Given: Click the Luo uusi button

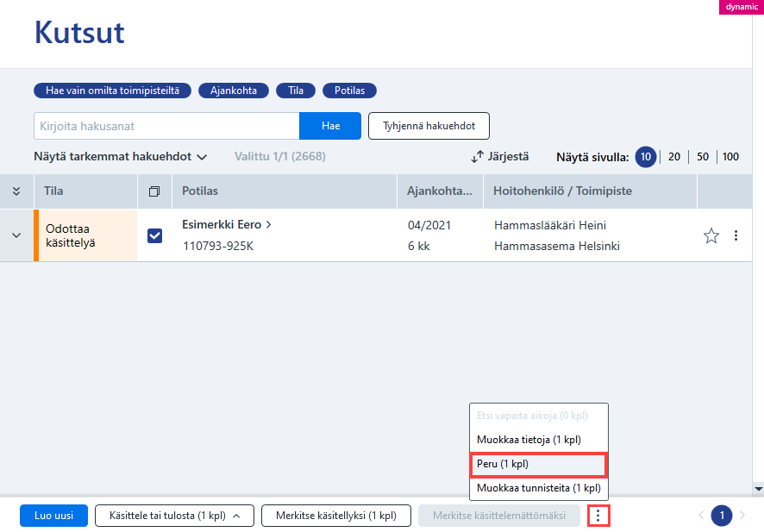Looking at the screenshot, I should click(x=53, y=516).
